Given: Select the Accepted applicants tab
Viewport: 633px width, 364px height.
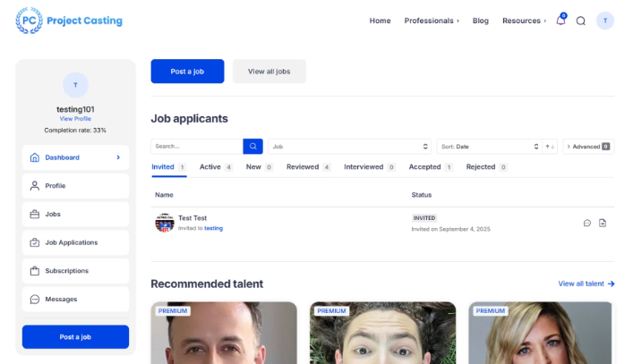Looking at the screenshot, I should point(430,166).
